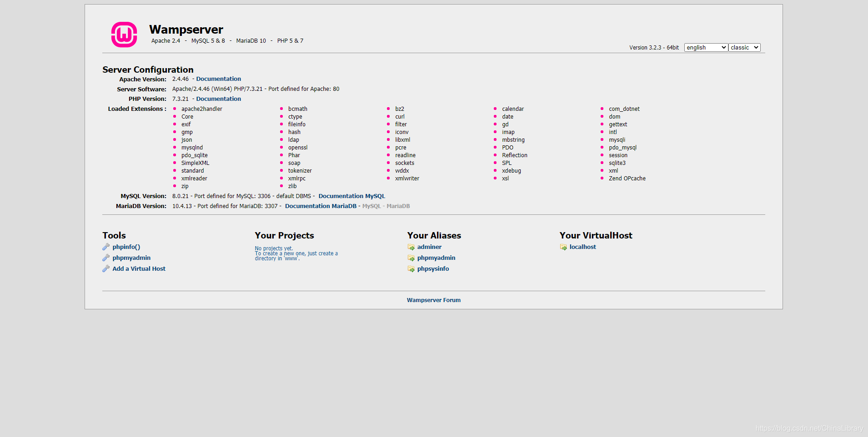The width and height of the screenshot is (868, 437).
Task: Click the 'calendar' extension entry
Action: point(513,109)
